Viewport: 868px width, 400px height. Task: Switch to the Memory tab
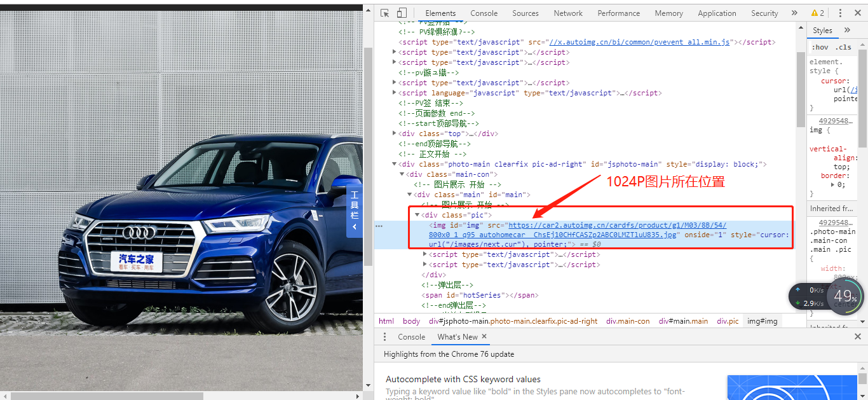(669, 13)
